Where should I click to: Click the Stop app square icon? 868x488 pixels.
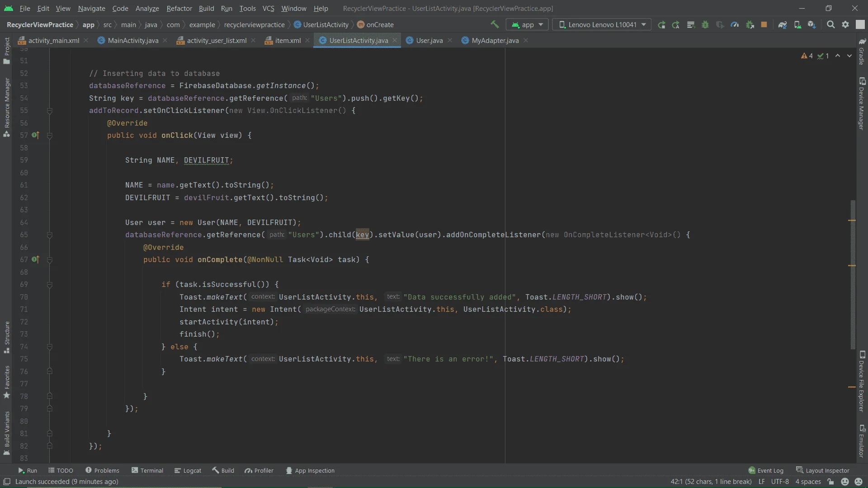coord(764,24)
